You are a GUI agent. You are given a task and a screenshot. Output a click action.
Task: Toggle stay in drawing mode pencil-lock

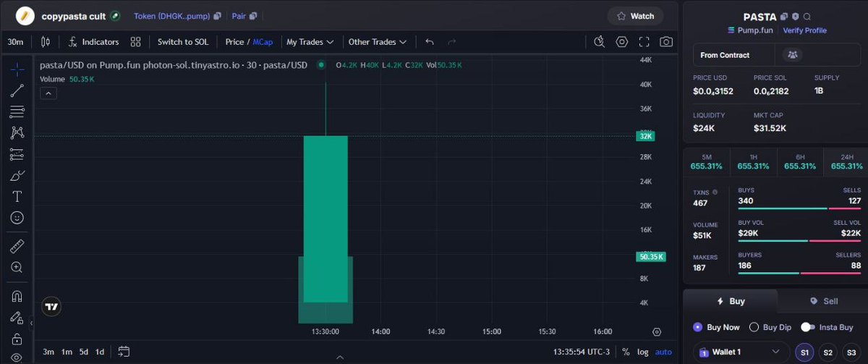point(17,317)
